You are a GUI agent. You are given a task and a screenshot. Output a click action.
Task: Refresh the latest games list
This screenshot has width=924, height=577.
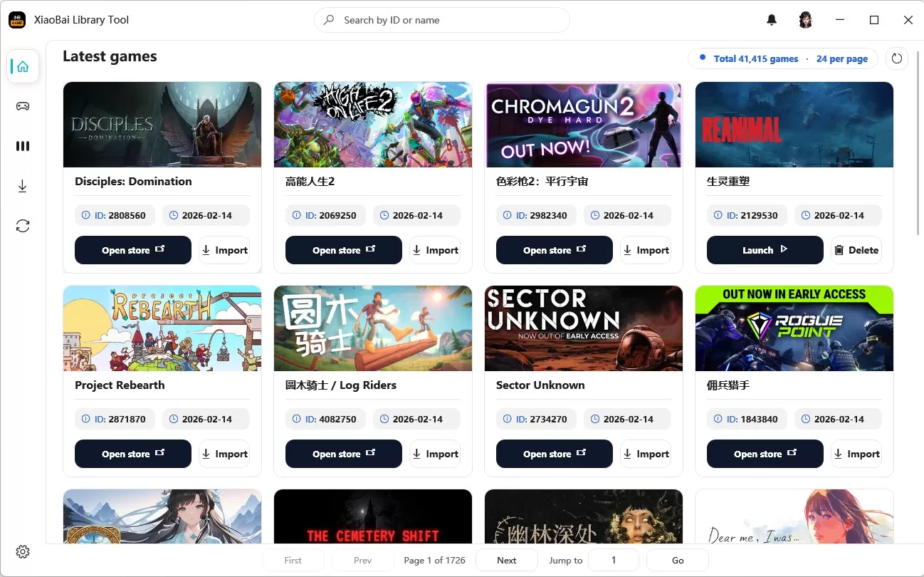[x=896, y=58]
